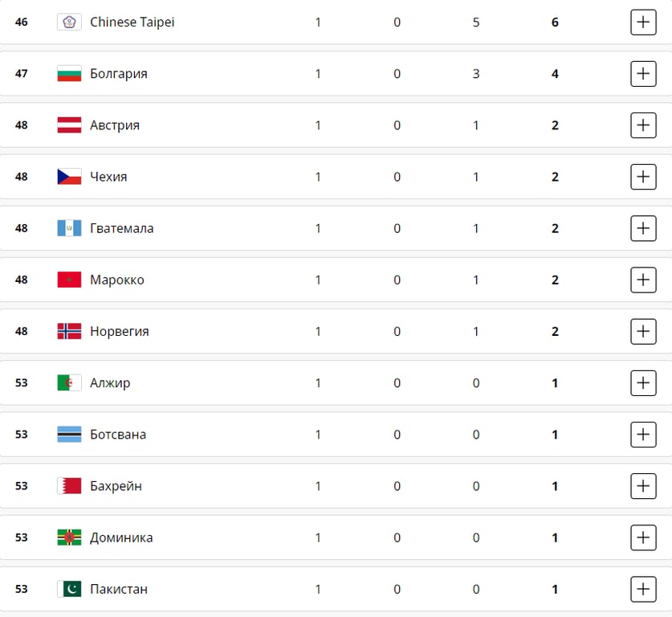Click the Доминика country name
Screen dimensions: 672x617
tap(121, 537)
